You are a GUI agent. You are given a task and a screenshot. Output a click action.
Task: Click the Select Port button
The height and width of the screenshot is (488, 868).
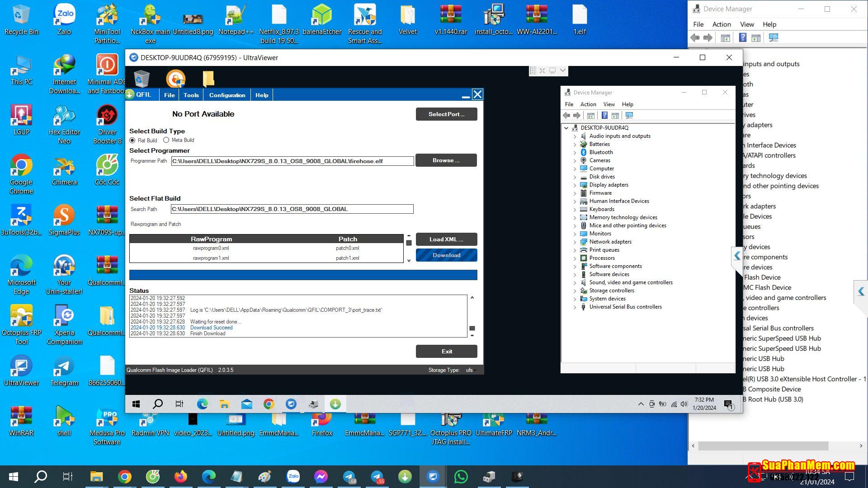coord(446,114)
